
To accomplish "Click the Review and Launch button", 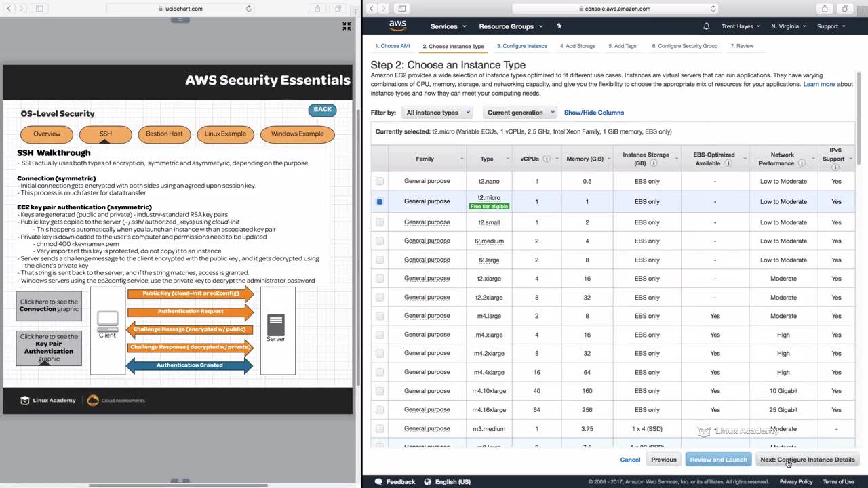I will [x=718, y=460].
